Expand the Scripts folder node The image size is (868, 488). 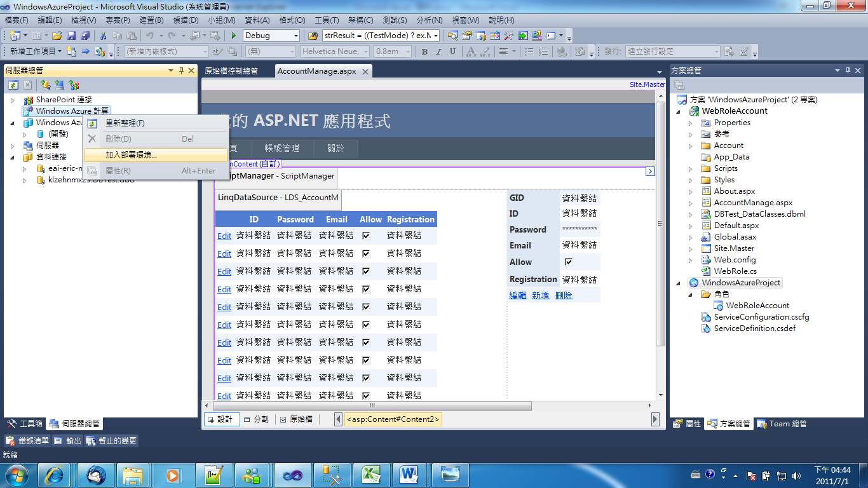click(x=691, y=168)
